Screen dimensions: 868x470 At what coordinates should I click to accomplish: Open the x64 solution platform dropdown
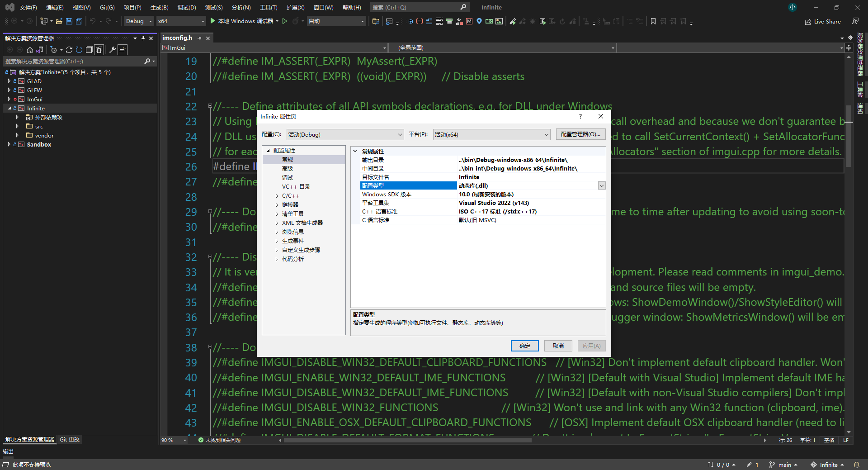point(181,21)
